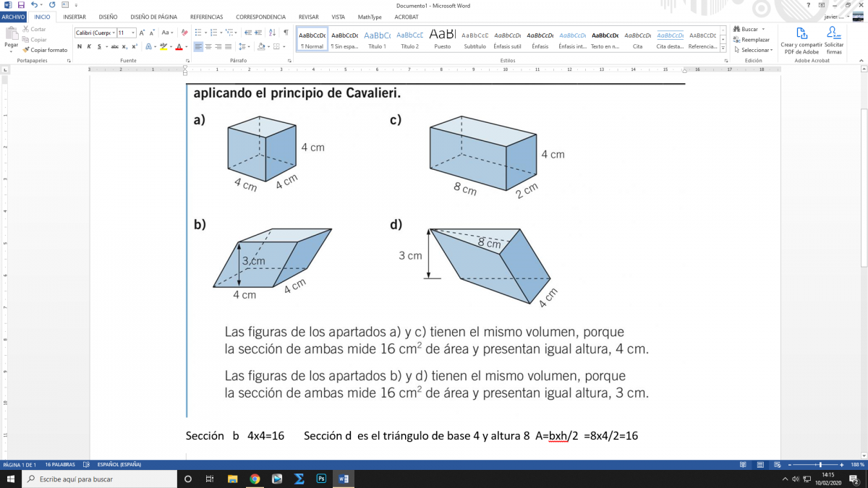This screenshot has height=488, width=868.
Task: Open the numbered list dropdown
Action: [x=221, y=33]
